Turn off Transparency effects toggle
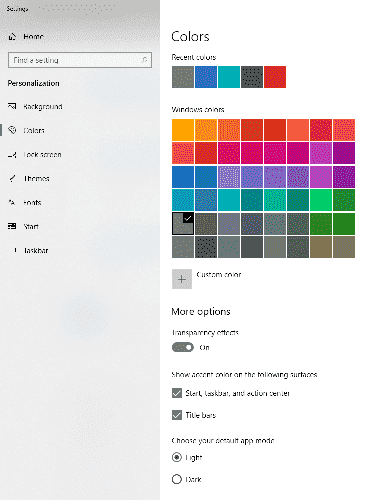 pos(183,347)
